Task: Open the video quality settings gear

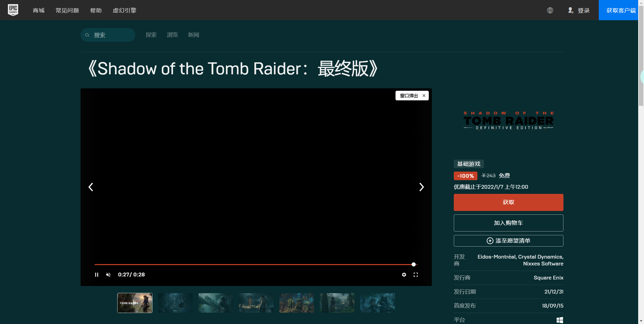Action: click(x=404, y=274)
